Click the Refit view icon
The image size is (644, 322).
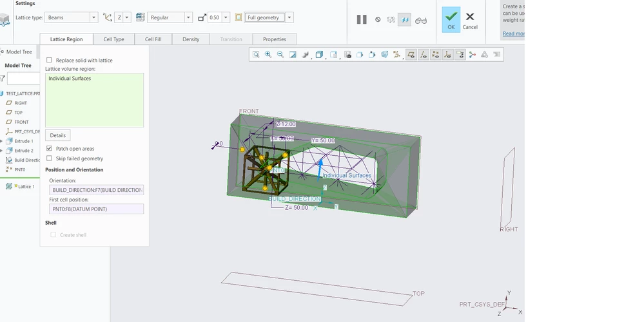pyautogui.click(x=256, y=55)
